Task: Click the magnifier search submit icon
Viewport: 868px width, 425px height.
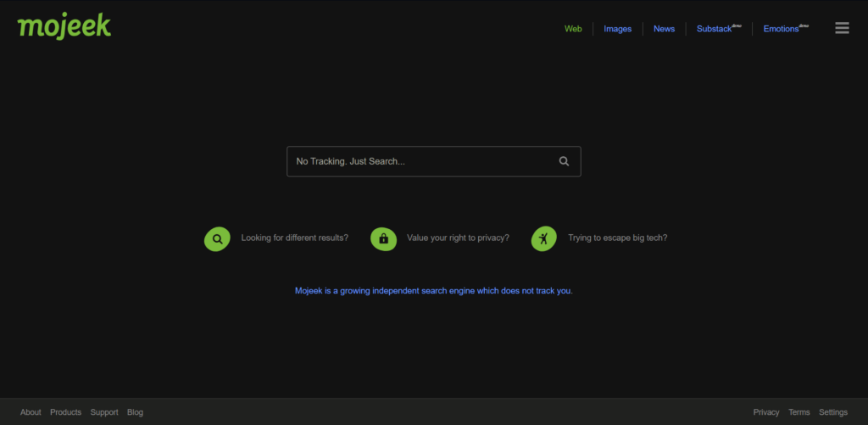Action: [x=564, y=161]
